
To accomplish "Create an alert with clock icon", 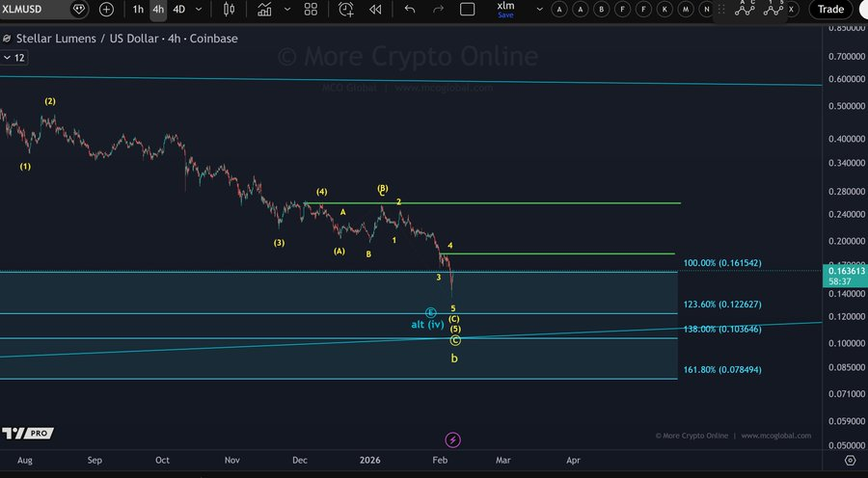I will click(346, 10).
